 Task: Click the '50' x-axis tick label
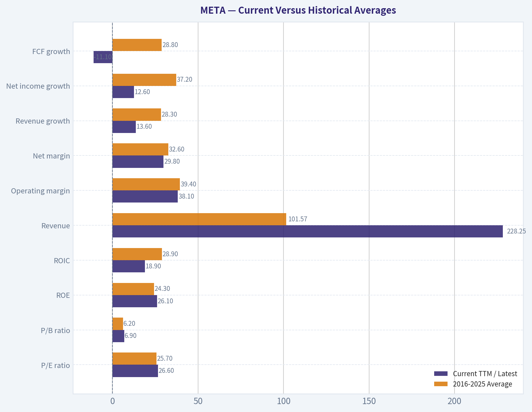pos(198,401)
